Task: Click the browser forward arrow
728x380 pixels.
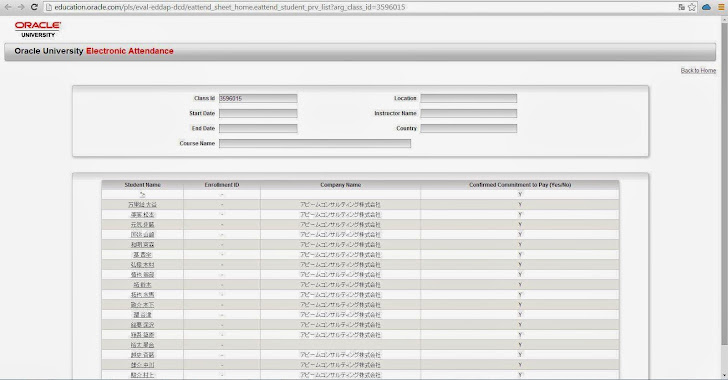Action: click(21, 7)
